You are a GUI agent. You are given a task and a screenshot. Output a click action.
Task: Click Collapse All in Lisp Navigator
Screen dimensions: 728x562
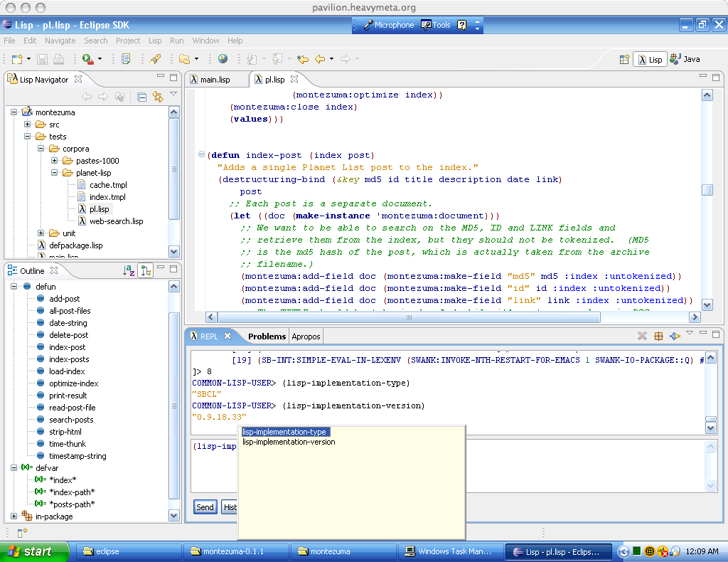142,97
